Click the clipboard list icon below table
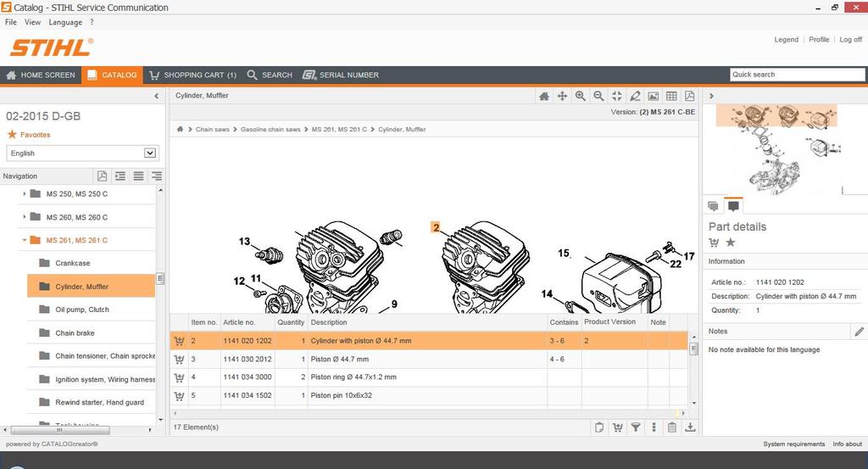The image size is (868, 469). [672, 427]
